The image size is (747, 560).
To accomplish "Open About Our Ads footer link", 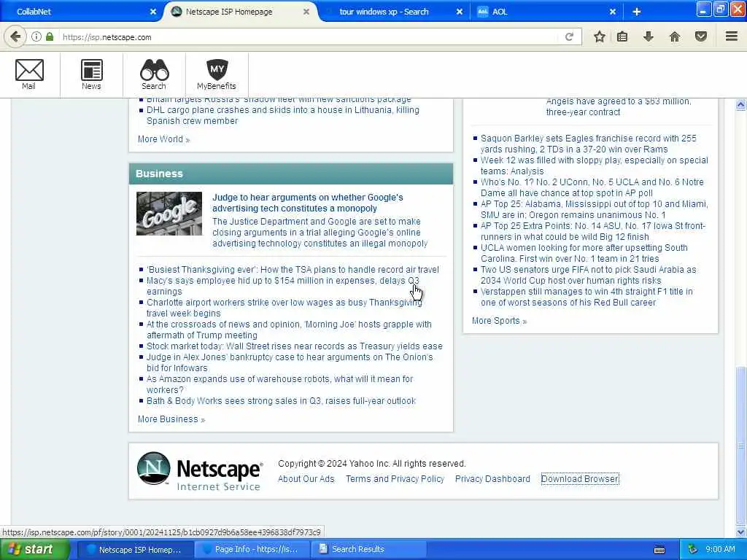I will coord(306,479).
